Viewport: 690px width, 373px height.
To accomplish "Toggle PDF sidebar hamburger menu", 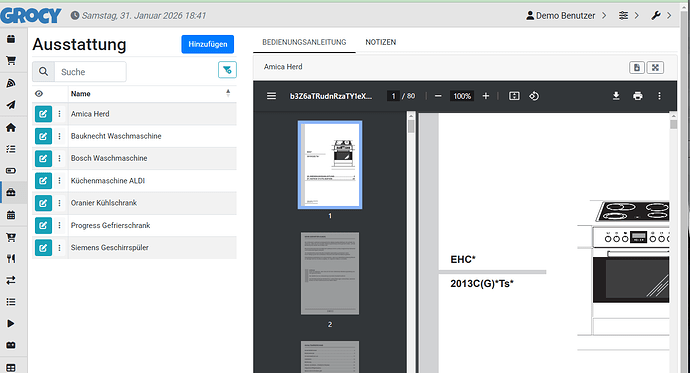I will point(272,96).
